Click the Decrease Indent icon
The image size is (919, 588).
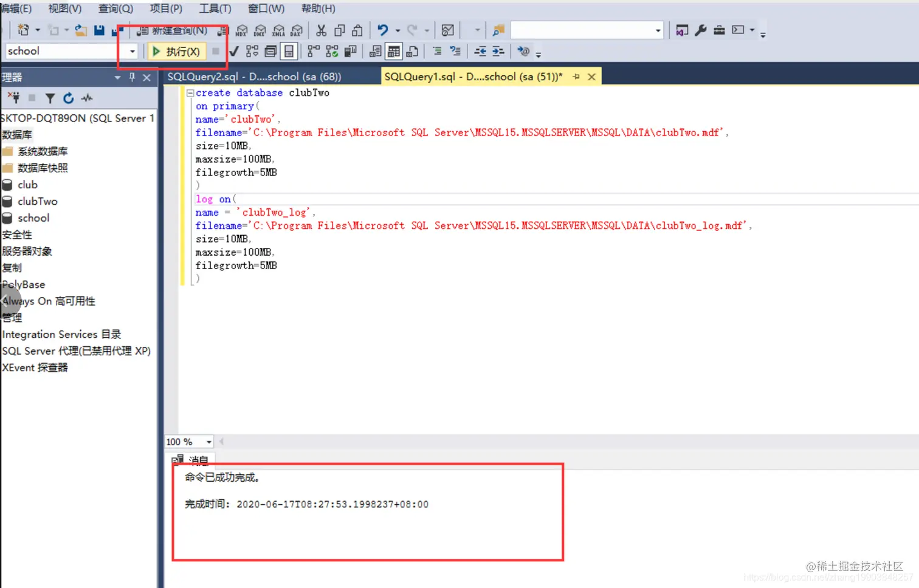480,51
